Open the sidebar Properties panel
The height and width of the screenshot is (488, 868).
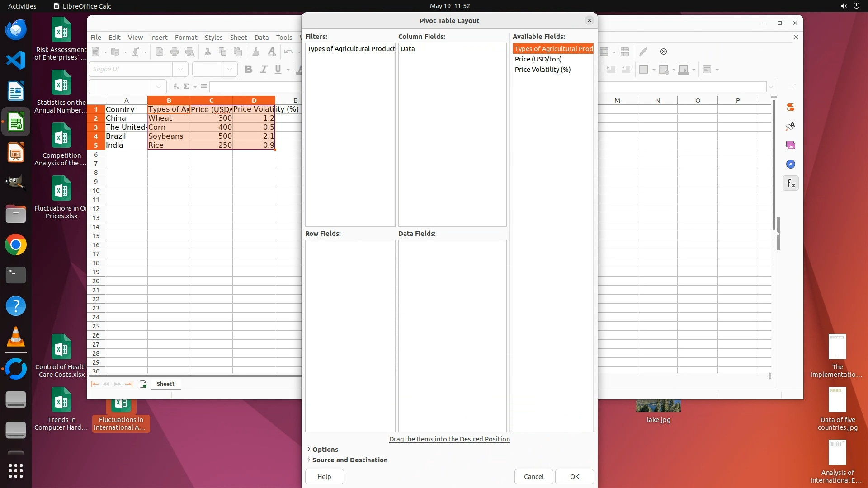pyautogui.click(x=790, y=108)
